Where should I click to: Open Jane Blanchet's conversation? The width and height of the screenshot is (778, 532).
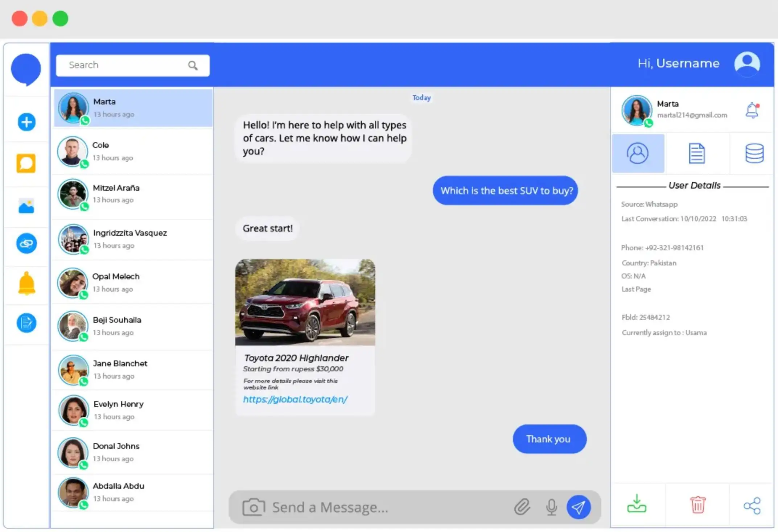tap(132, 370)
